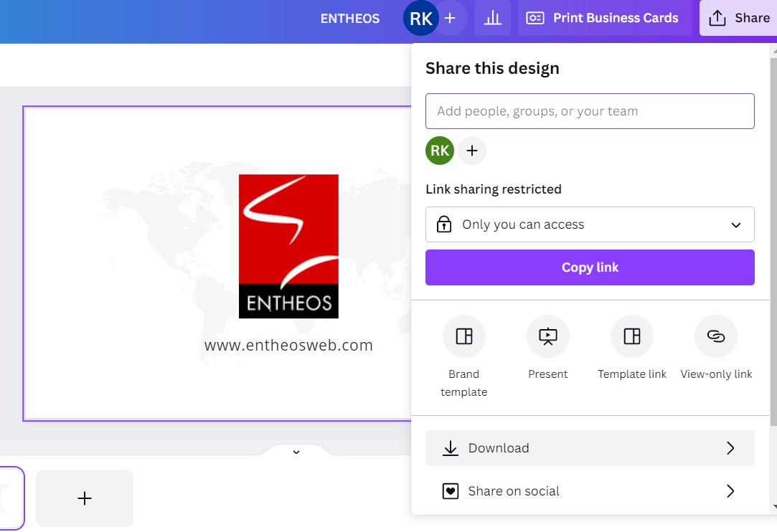Expand the Share on social chevron

[x=730, y=491]
